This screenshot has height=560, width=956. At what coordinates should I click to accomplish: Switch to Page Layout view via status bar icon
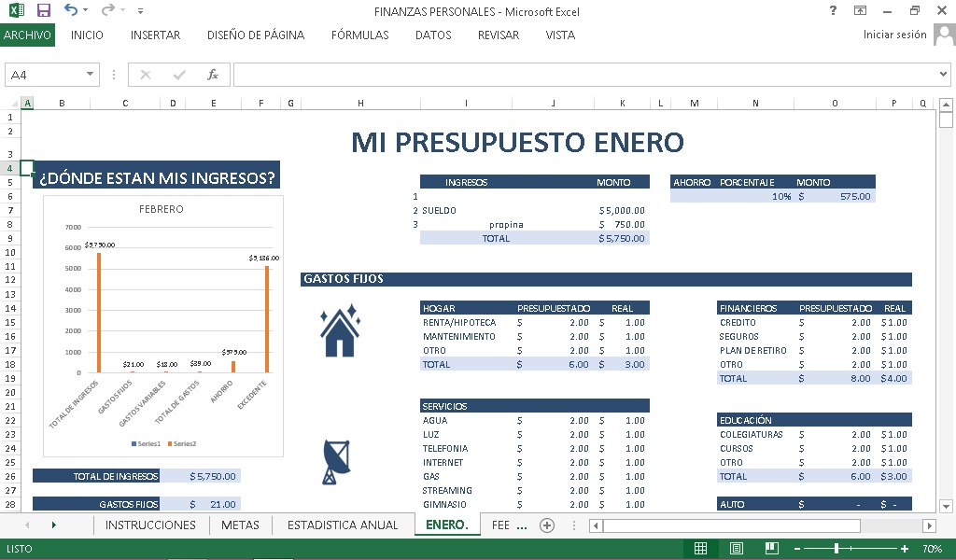tap(737, 548)
